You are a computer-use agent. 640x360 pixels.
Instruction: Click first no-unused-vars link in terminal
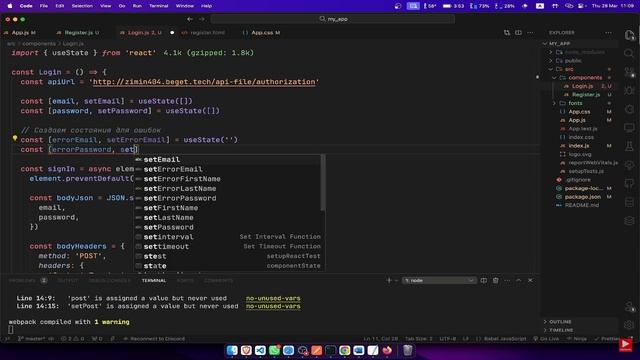click(273, 298)
